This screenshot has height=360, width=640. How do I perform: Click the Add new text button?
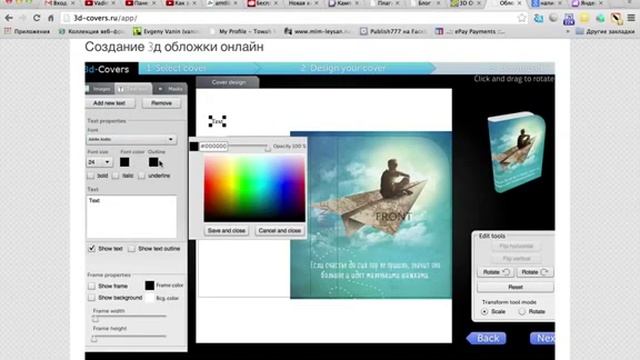point(109,103)
